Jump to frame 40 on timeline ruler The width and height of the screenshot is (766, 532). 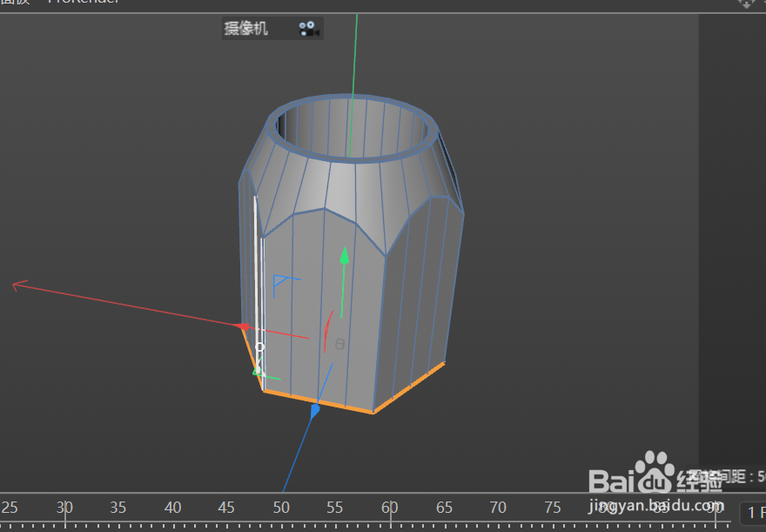click(x=172, y=508)
